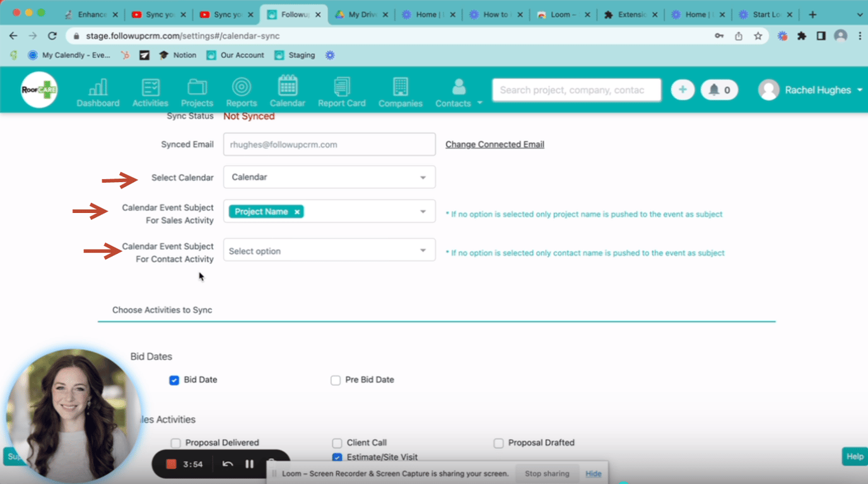Uncheck the Bid Date checkbox
The image size is (868, 484).
coord(173,380)
